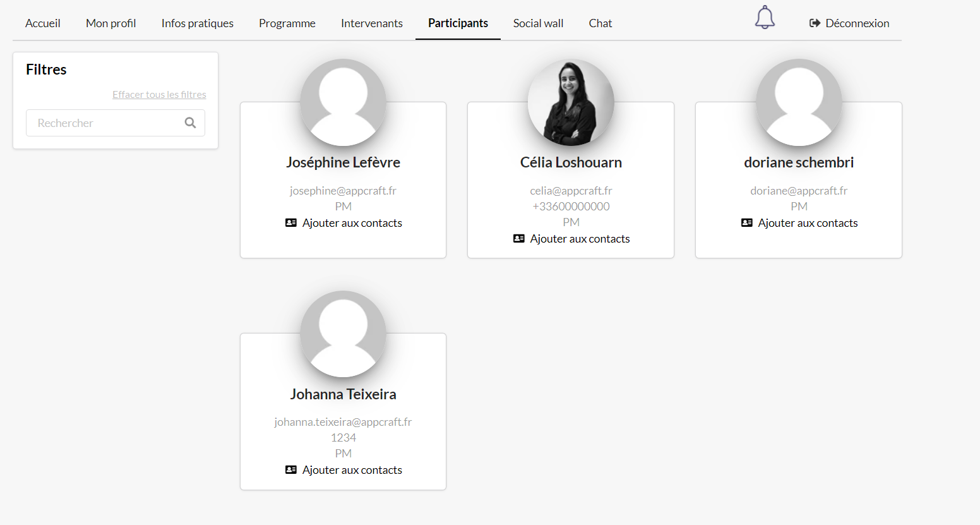Click the Déconnexion logout arrow icon
Image resolution: width=980 pixels, height=525 pixels.
(x=815, y=23)
